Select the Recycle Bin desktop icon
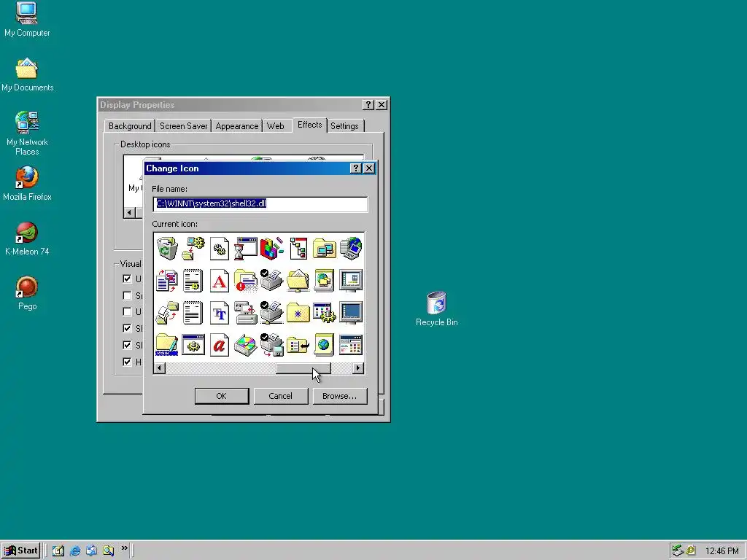 (436, 309)
